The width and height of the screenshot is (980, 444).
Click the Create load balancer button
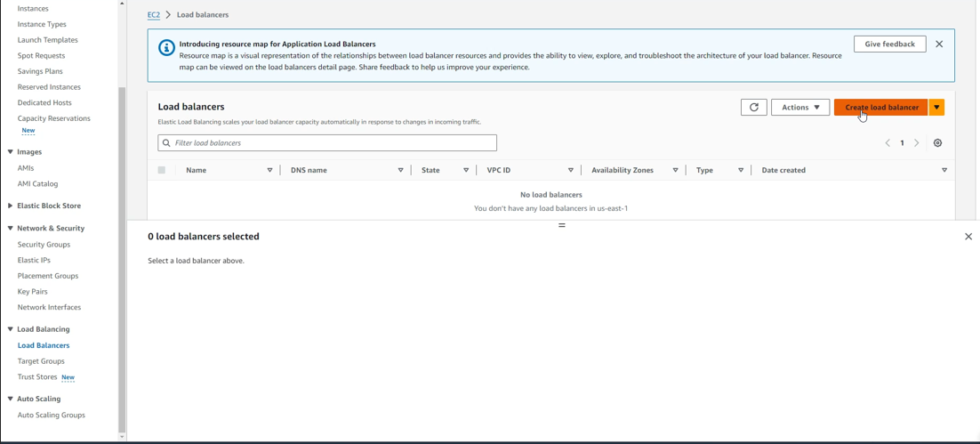pyautogui.click(x=880, y=108)
